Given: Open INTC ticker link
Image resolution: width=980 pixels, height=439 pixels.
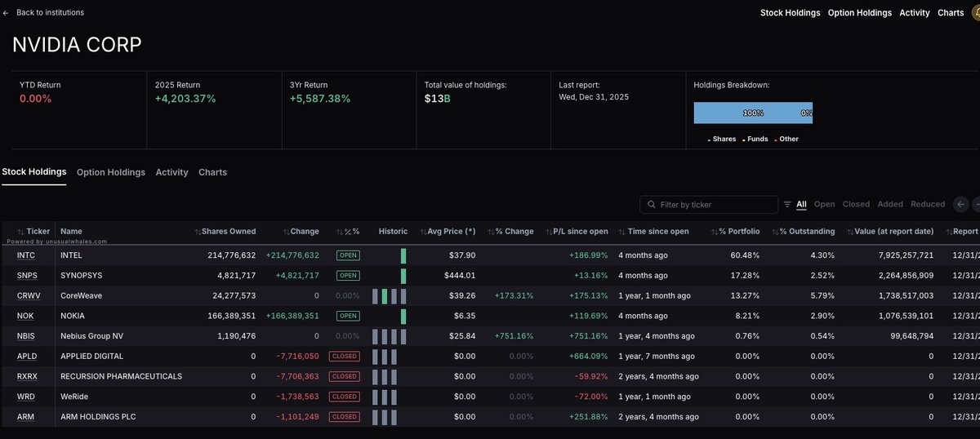Looking at the screenshot, I should tap(26, 255).
